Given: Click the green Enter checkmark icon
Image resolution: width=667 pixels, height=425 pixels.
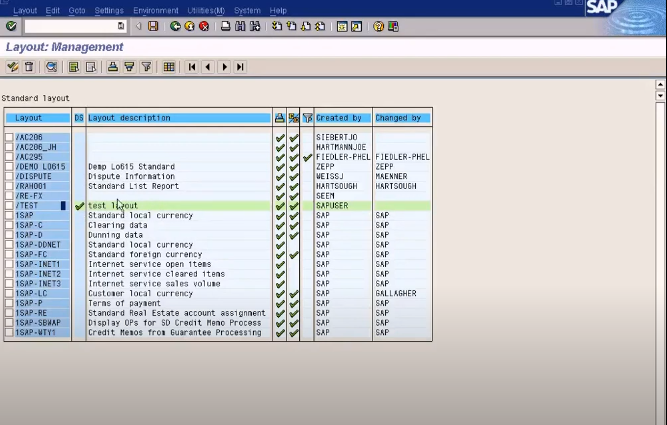Looking at the screenshot, I should 11,26.
